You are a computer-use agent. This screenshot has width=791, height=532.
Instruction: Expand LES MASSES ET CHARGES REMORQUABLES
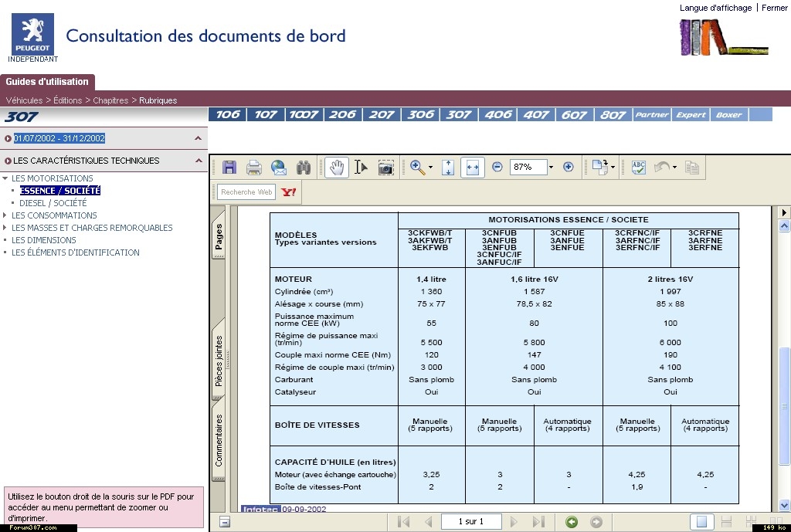pos(5,228)
